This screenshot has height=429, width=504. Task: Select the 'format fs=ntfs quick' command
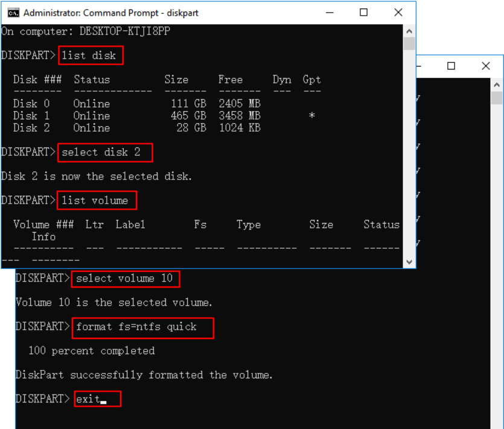pos(142,327)
